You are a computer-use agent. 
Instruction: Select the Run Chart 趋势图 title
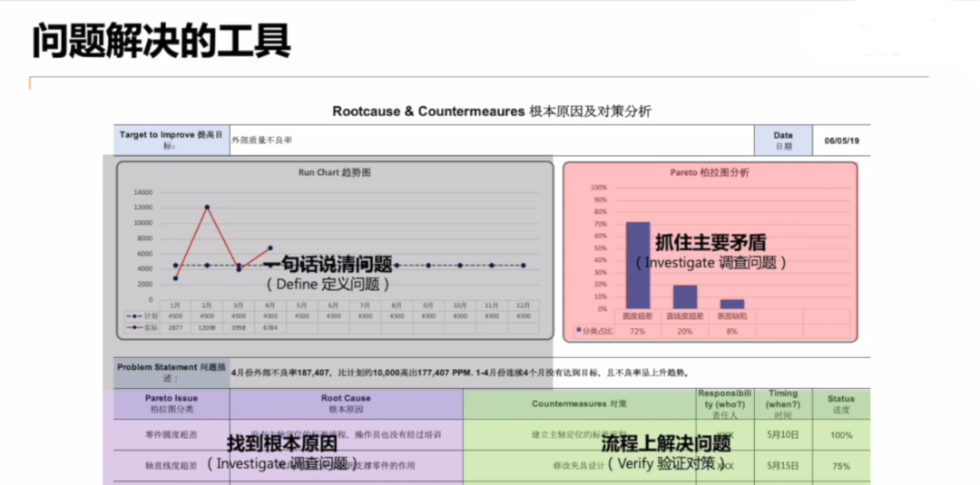coord(334,173)
